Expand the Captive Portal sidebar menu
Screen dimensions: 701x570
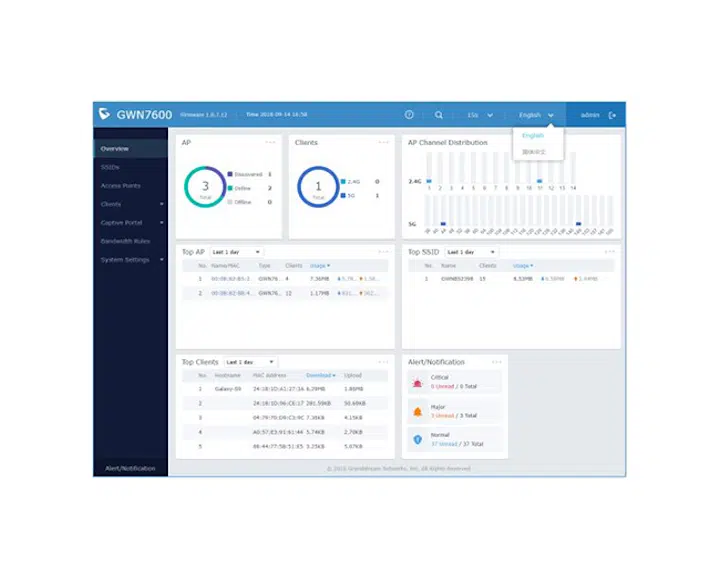point(131,223)
